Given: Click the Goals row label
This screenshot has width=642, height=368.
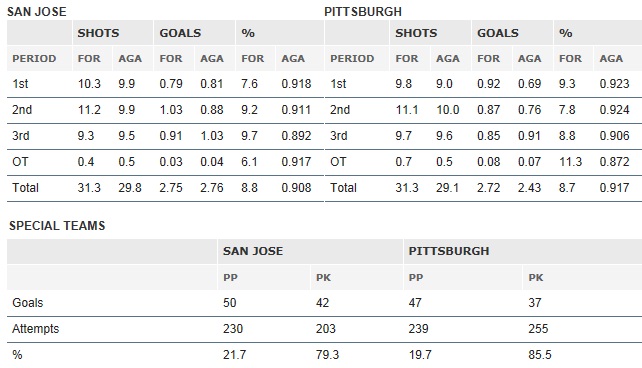Looking at the screenshot, I should coord(27,303).
